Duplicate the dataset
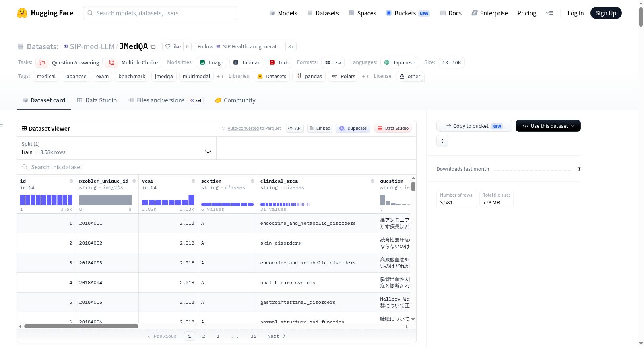Screen dimensions: 644x347 click(x=353, y=128)
